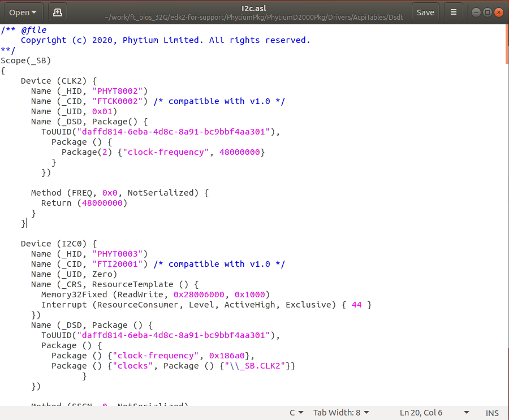Screen dimensions: 509x420
Task: Click the 0x28006000 address value
Action: [199, 295]
